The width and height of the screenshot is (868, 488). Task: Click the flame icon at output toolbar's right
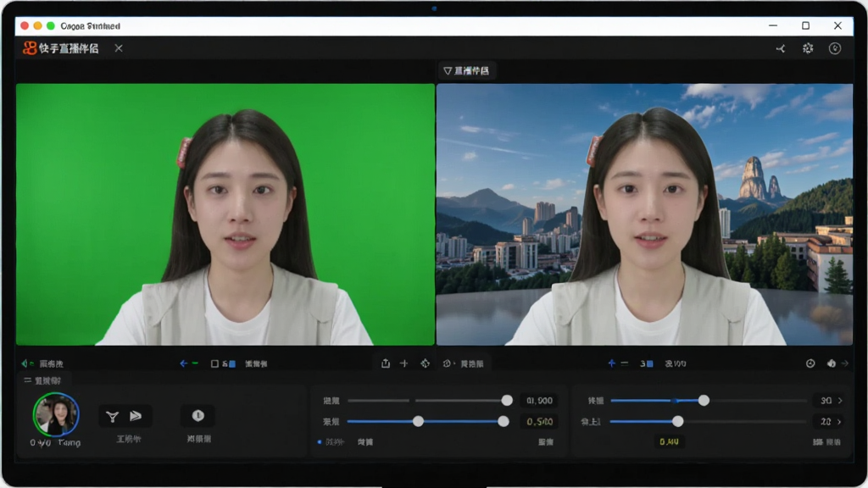pos(832,363)
